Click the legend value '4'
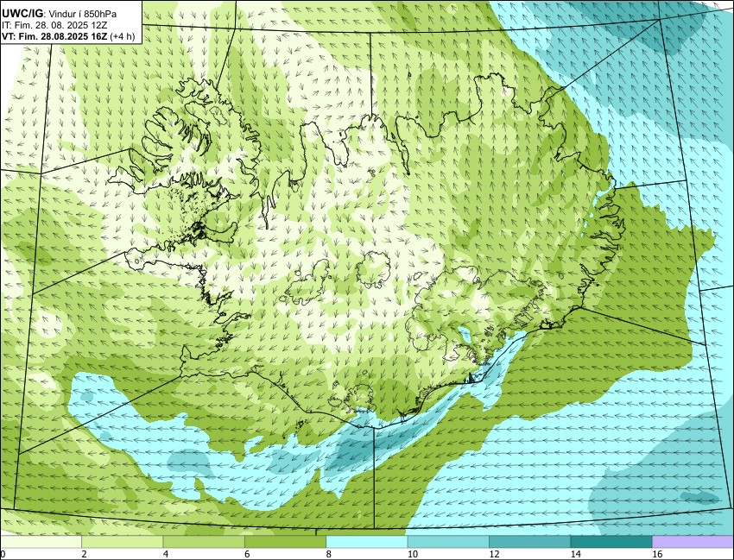This screenshot has height=560, width=734. pyautogui.click(x=165, y=554)
